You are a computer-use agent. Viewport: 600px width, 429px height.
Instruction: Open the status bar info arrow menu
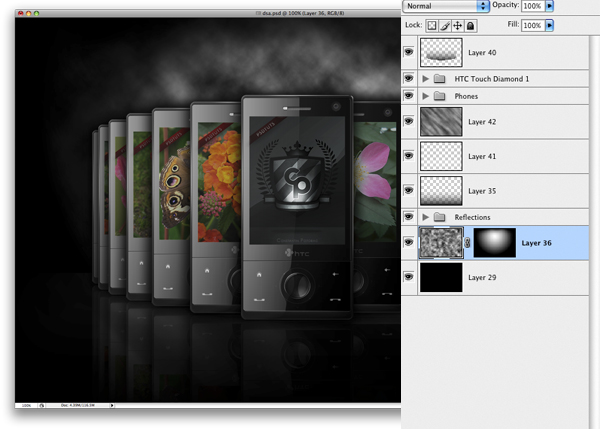[112, 405]
